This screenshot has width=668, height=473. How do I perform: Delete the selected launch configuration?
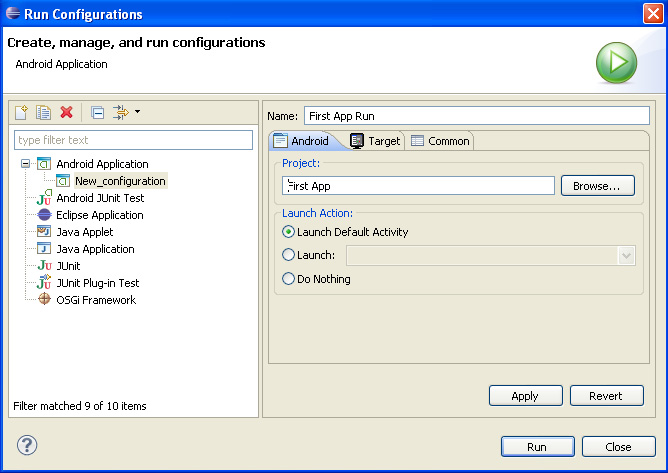coord(66,113)
